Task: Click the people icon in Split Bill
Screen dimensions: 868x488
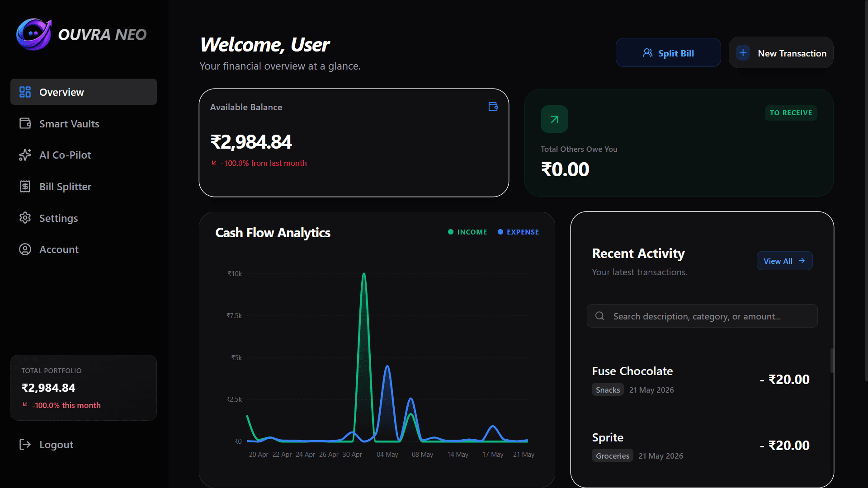Action: [647, 53]
